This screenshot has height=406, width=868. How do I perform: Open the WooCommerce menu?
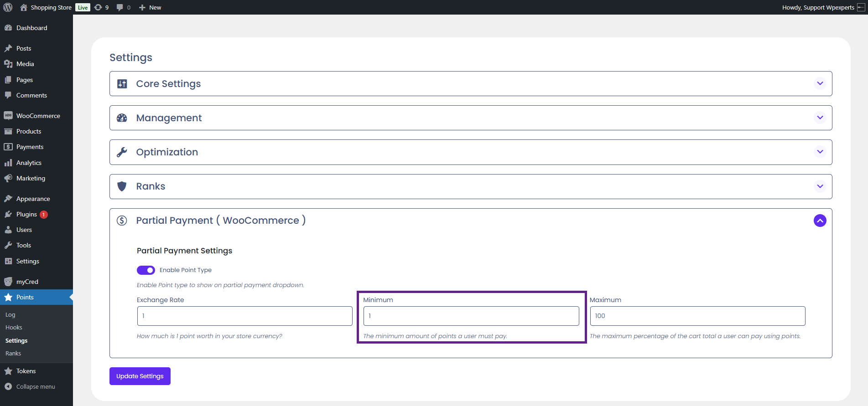tap(38, 116)
